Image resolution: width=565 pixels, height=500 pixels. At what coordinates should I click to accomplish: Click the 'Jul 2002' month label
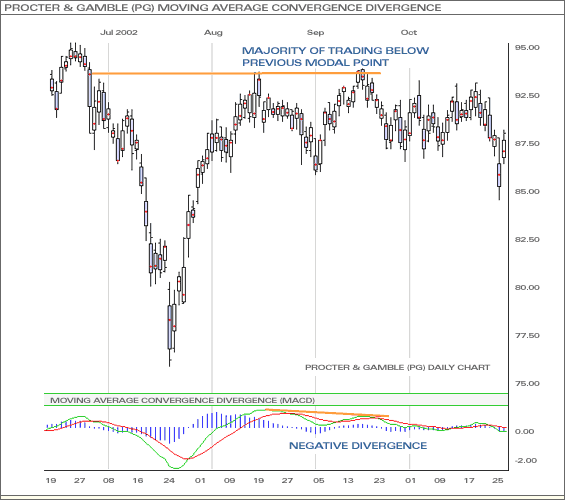[119, 32]
